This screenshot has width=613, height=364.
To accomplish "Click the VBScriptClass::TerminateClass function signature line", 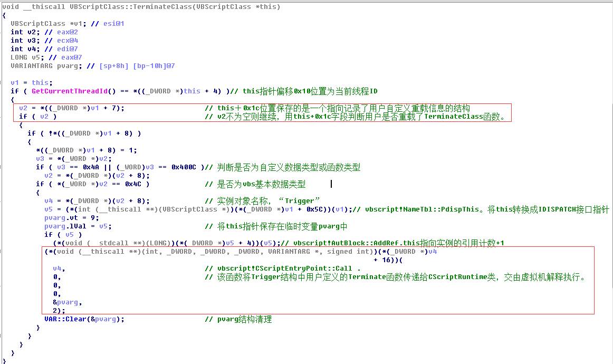I will pos(141,7).
